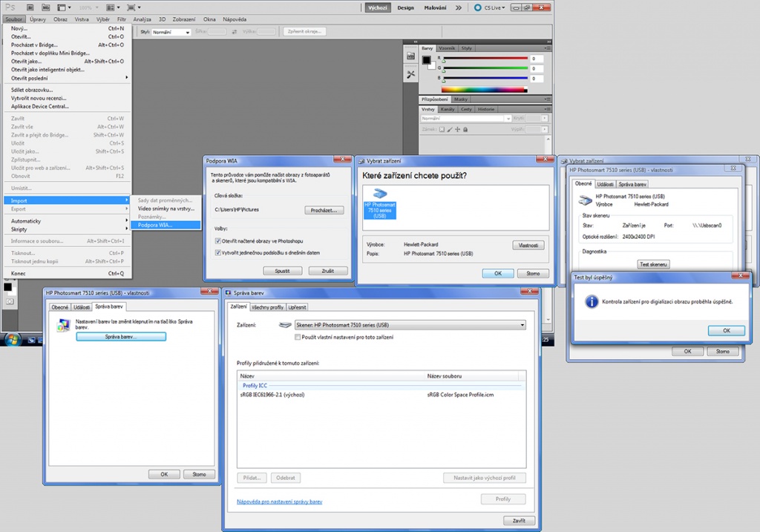The height and width of the screenshot is (532, 760).
Task: Click Spustit in Podpora WIA dialog
Action: 282,271
